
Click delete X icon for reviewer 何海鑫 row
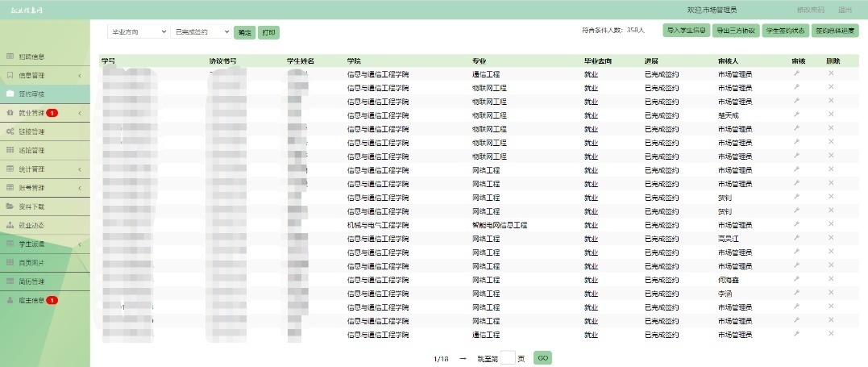pyautogui.click(x=831, y=279)
